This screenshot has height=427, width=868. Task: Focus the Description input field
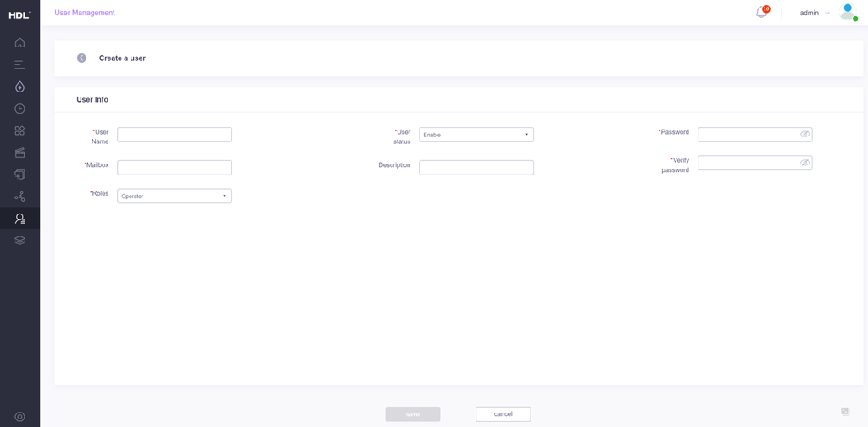pos(476,168)
